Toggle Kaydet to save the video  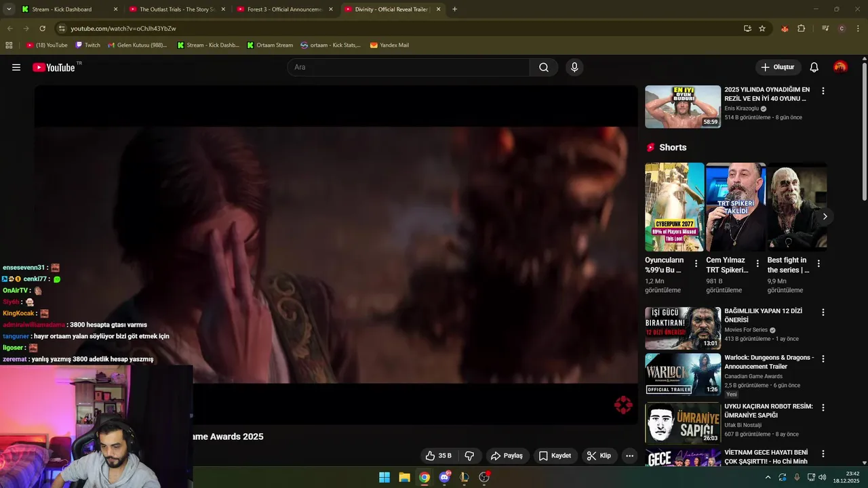(x=555, y=455)
